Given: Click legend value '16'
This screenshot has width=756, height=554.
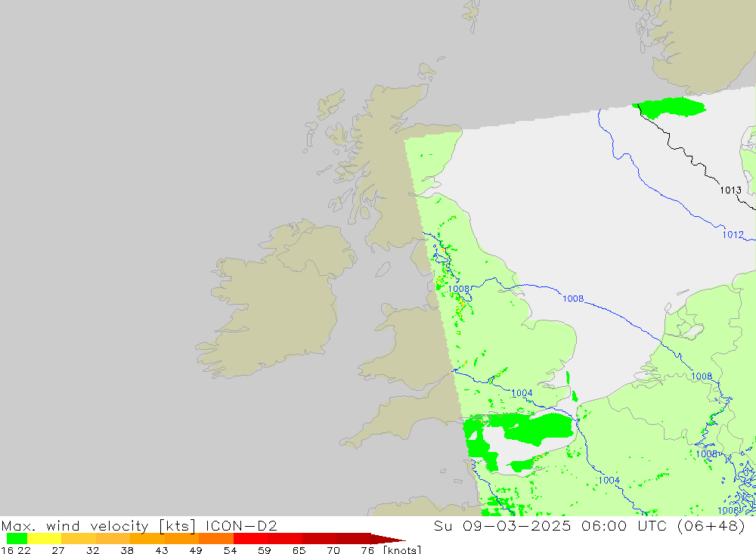Looking at the screenshot, I should [x=7, y=550].
